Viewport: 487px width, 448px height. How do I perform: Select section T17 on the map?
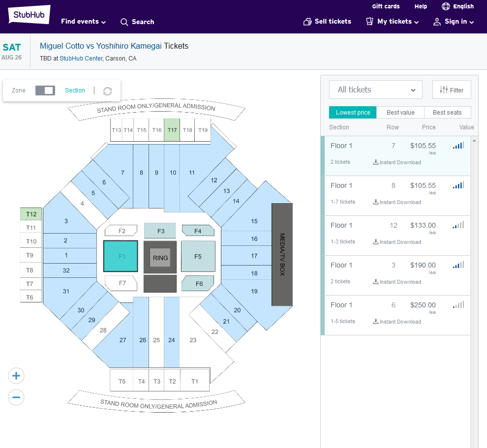pyautogui.click(x=172, y=130)
